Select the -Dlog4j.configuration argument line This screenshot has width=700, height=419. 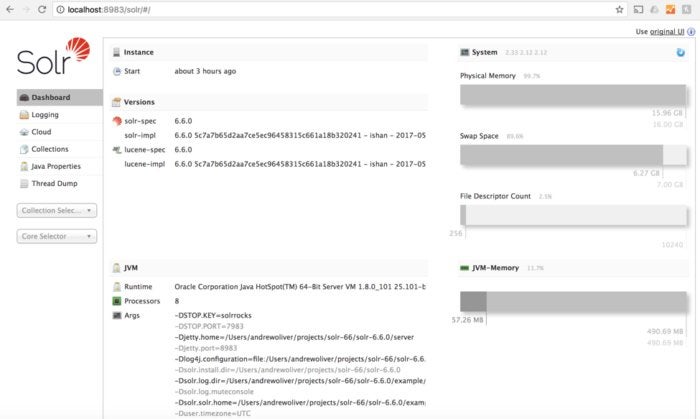point(300,359)
